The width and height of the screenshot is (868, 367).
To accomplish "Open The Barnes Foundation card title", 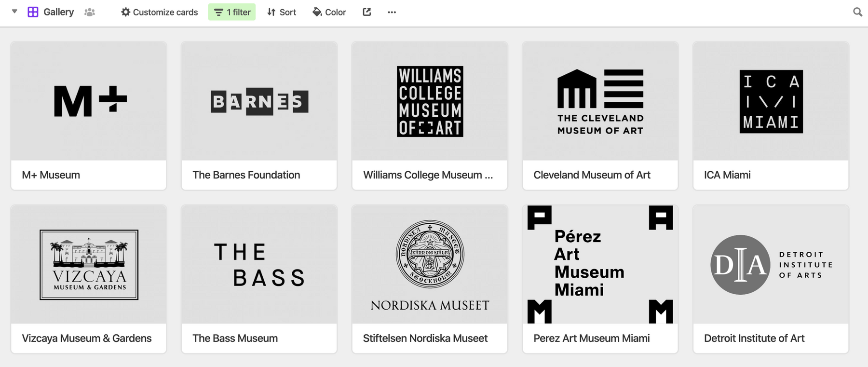I will 246,175.
